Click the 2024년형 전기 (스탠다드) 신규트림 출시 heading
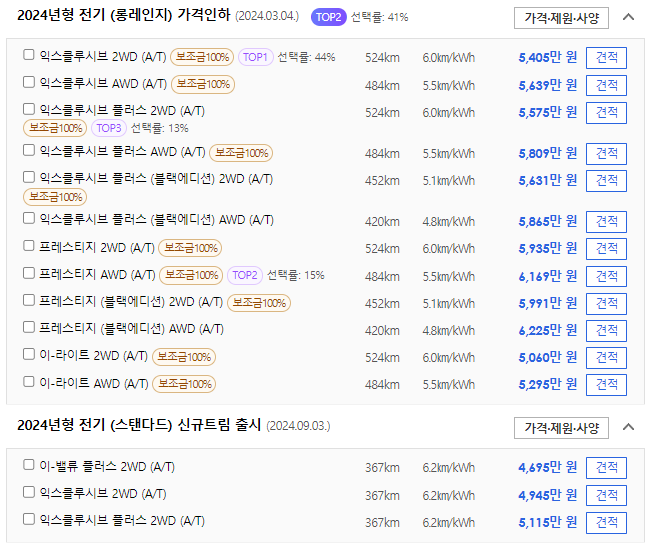This screenshot has width=654, height=554. click(x=139, y=425)
